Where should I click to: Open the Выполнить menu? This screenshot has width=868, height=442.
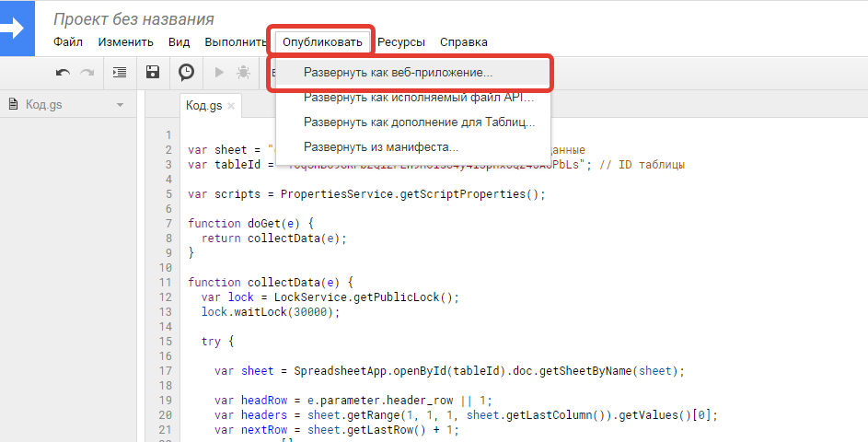235,41
